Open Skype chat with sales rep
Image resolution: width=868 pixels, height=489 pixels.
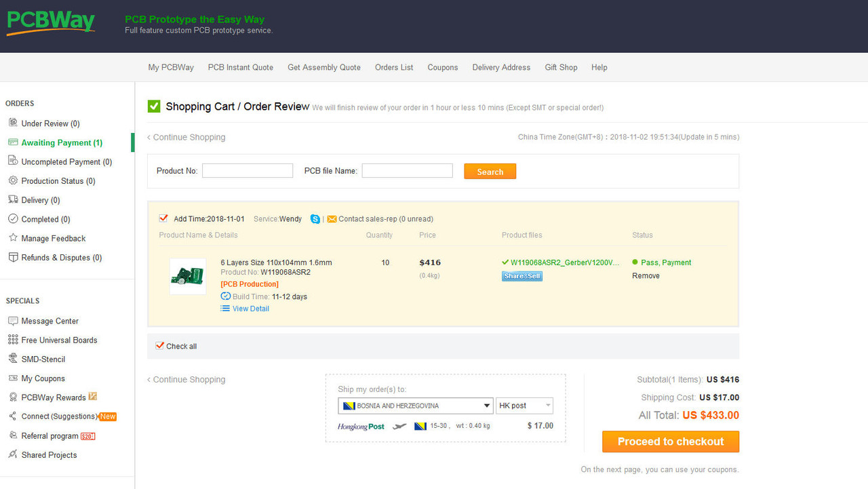(x=315, y=218)
